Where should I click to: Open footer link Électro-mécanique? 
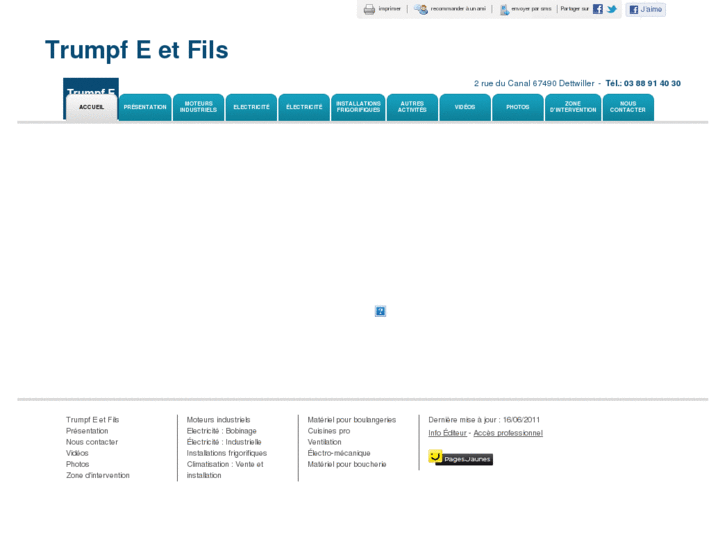point(339,453)
